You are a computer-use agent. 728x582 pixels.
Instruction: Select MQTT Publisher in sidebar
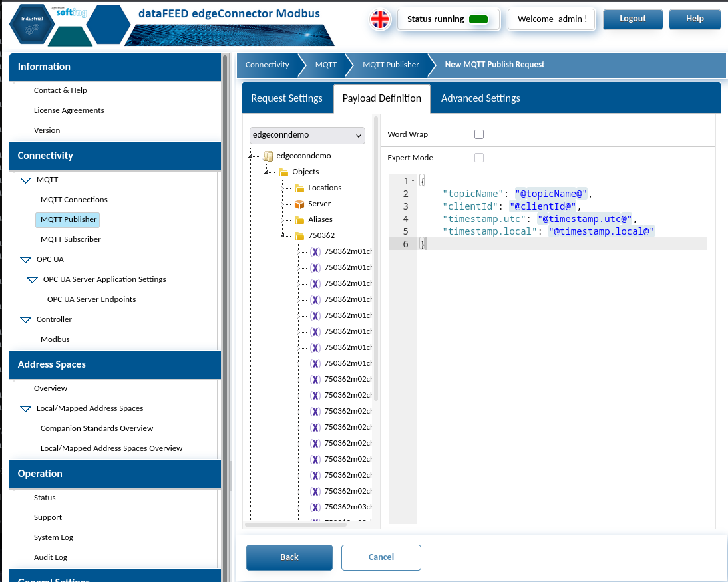tap(69, 219)
